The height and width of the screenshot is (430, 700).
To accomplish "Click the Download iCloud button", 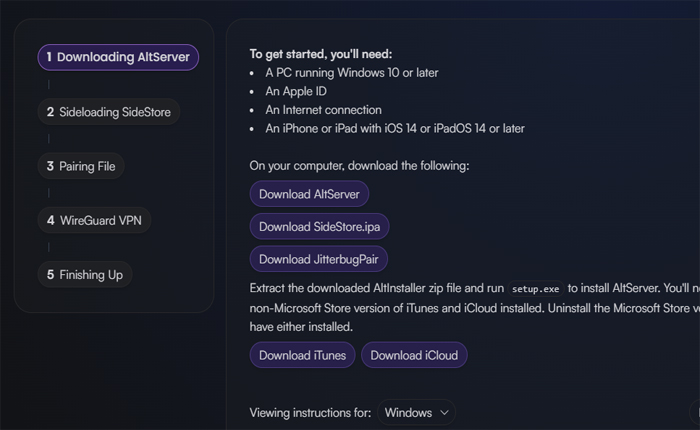I will pyautogui.click(x=413, y=355).
